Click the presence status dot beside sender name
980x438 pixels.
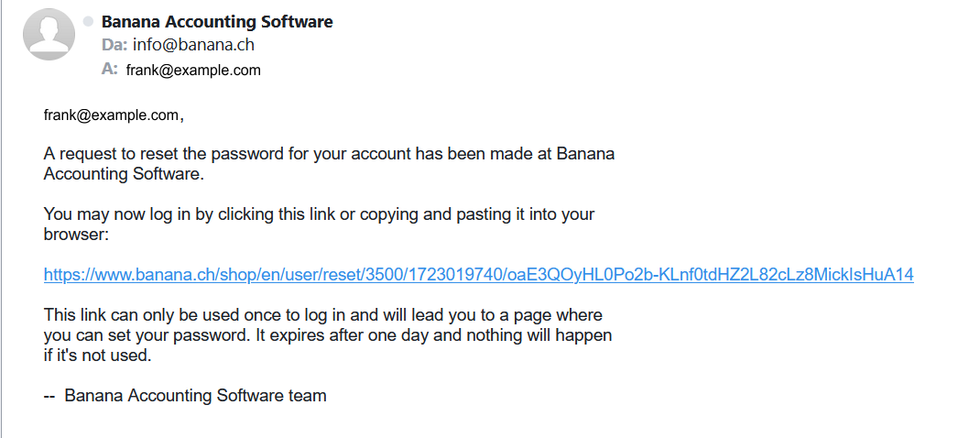[x=88, y=20]
